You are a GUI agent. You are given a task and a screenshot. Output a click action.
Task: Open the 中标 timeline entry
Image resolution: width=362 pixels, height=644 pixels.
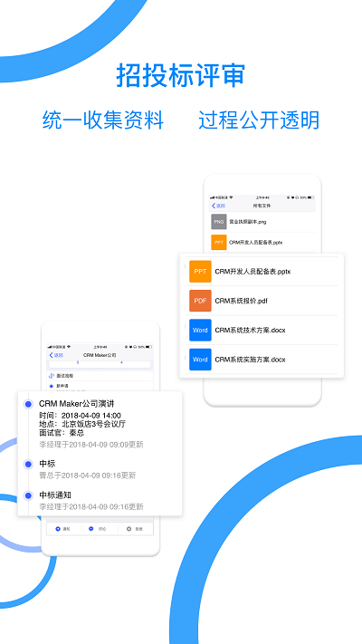(x=47, y=464)
